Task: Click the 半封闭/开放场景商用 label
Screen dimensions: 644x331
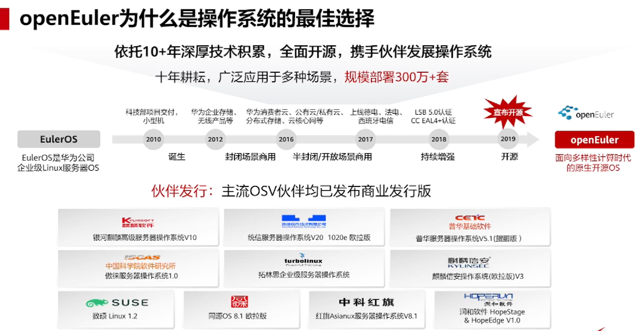Action: (332, 157)
